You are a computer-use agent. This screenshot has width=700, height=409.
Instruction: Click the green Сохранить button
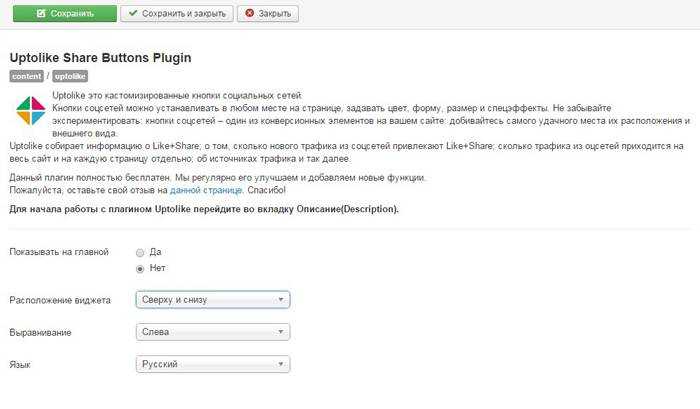coord(65,13)
